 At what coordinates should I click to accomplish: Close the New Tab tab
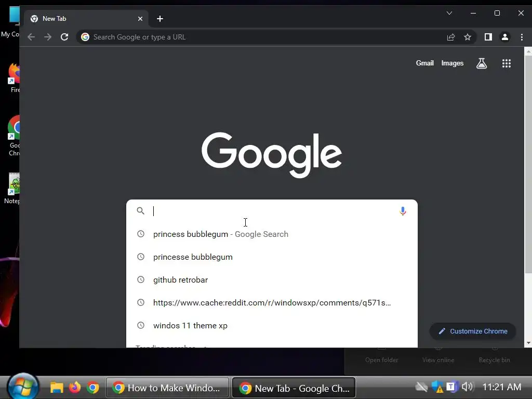(x=140, y=19)
